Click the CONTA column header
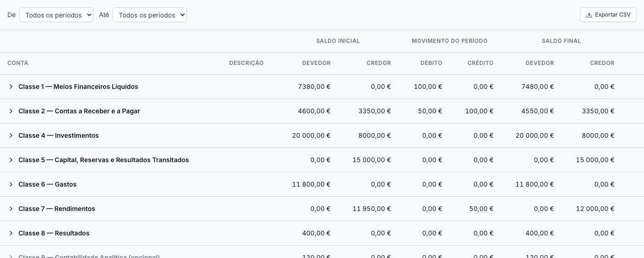The height and width of the screenshot is (258, 644). (18, 63)
